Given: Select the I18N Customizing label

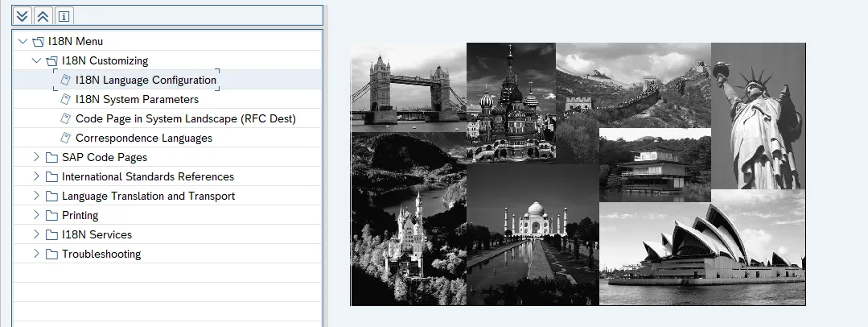Looking at the screenshot, I should (x=105, y=61).
